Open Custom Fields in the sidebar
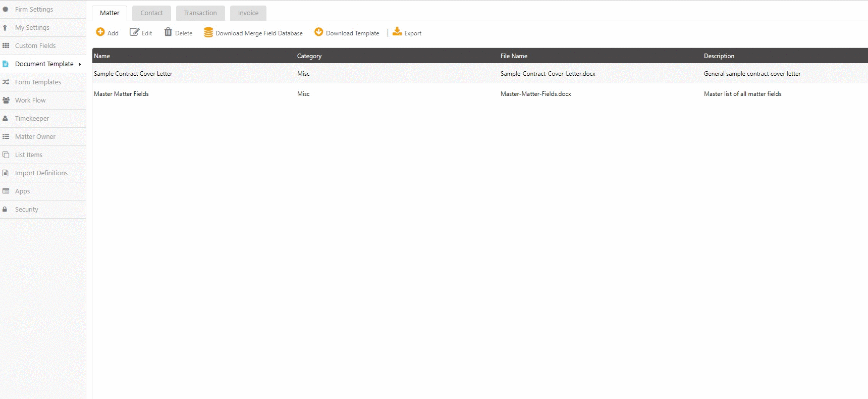The width and height of the screenshot is (868, 399). [35, 45]
